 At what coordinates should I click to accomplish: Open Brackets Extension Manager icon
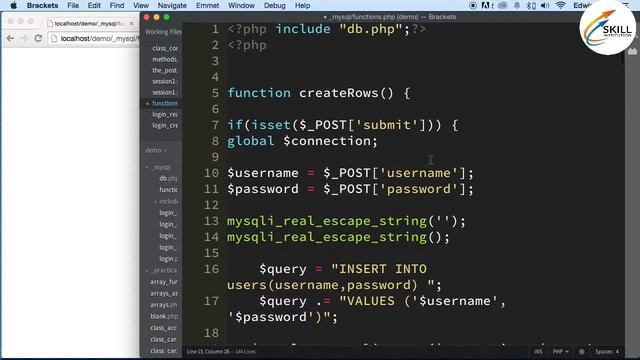[632, 51]
